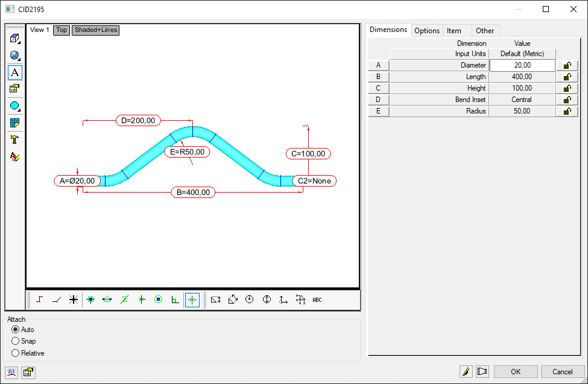Select the cyan octagon section tool
Image resolution: width=588 pixels, height=384 pixels.
14,106
